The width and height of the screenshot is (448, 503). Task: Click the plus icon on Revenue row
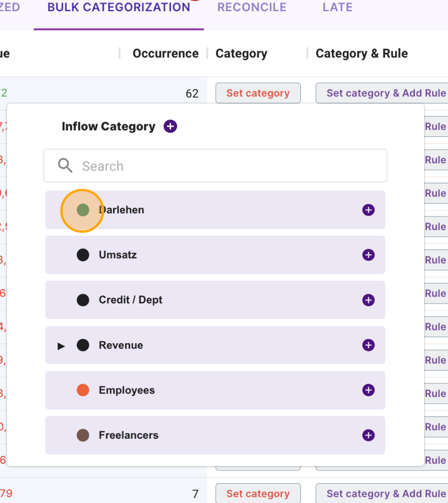pos(368,345)
